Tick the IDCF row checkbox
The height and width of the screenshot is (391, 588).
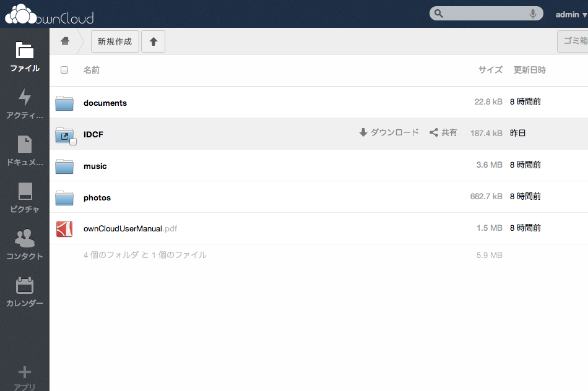tap(73, 142)
